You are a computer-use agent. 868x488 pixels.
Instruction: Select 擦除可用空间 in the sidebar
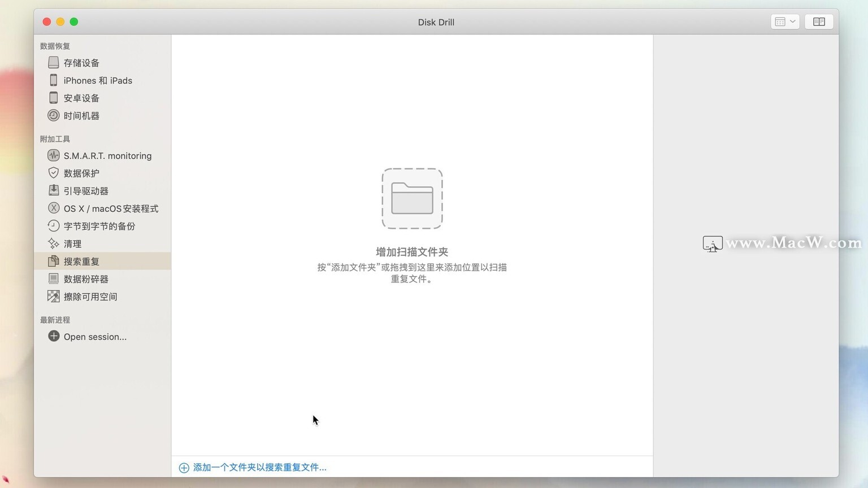tap(102, 296)
